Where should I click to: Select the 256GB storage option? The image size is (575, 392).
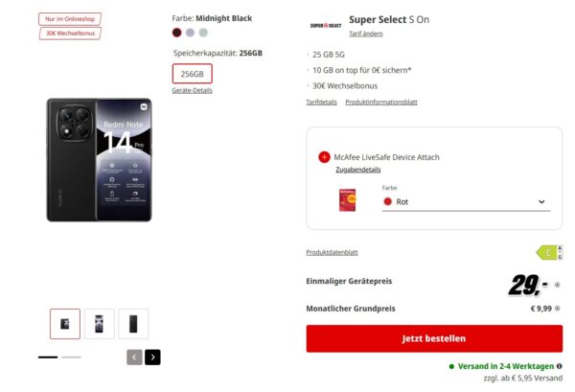[193, 74]
